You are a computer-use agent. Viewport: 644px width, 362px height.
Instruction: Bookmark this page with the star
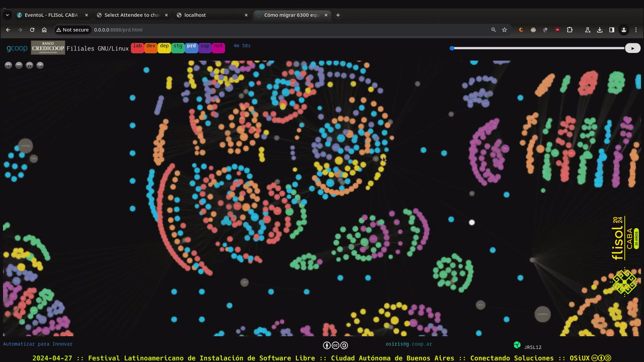[504, 30]
